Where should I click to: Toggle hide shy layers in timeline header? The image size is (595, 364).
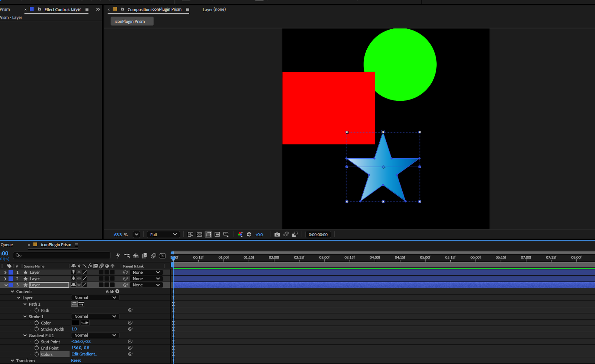pyautogui.click(x=136, y=256)
